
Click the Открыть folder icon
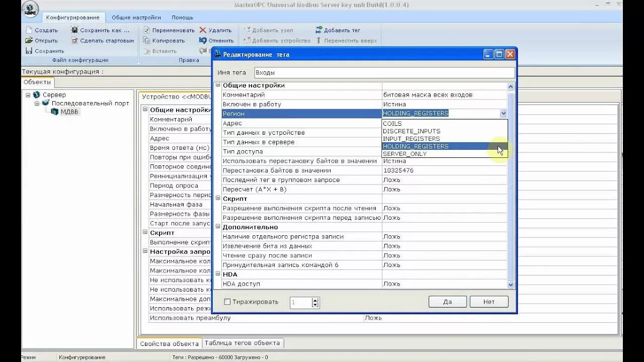[x=29, y=40]
